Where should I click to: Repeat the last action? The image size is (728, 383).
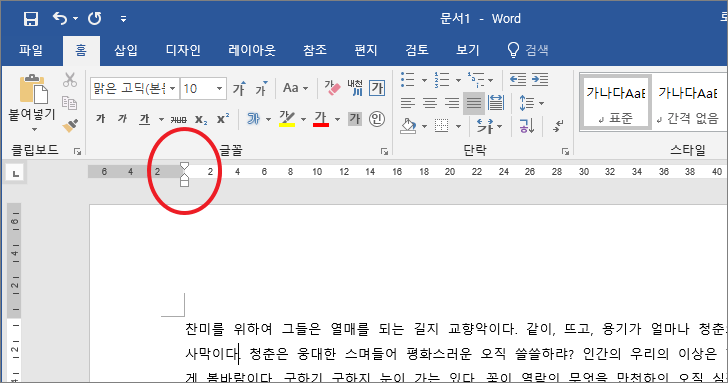[x=95, y=19]
